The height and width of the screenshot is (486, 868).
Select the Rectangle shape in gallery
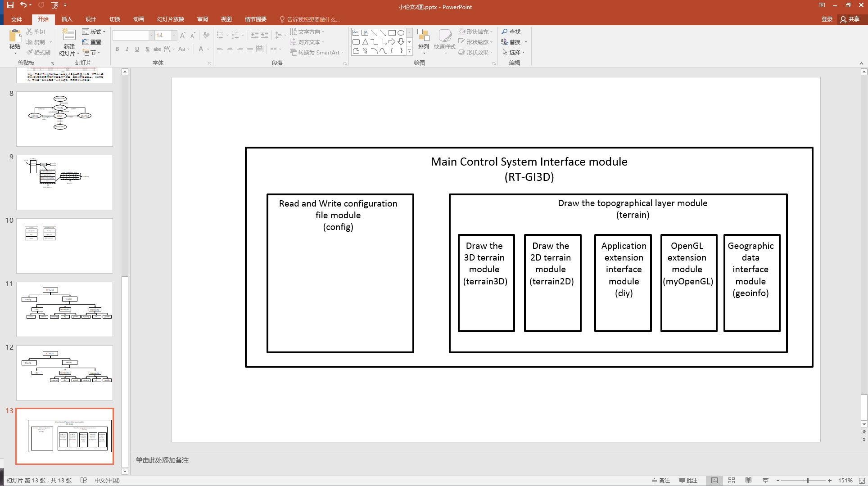(392, 33)
